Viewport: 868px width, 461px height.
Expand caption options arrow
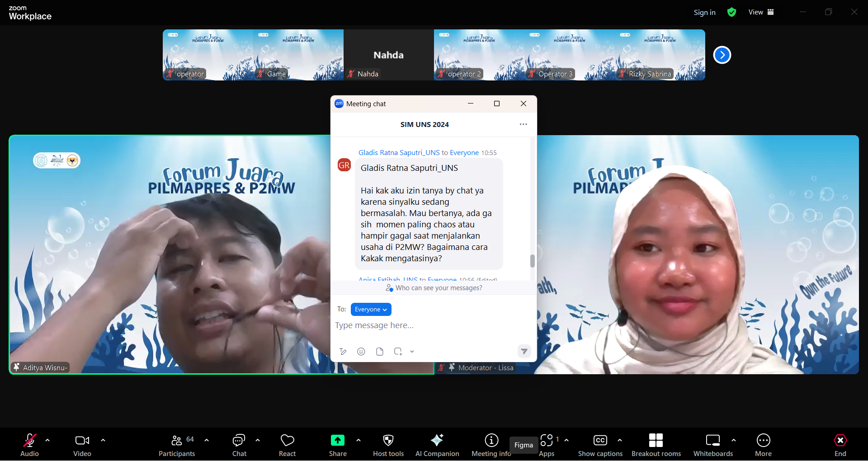(x=620, y=440)
